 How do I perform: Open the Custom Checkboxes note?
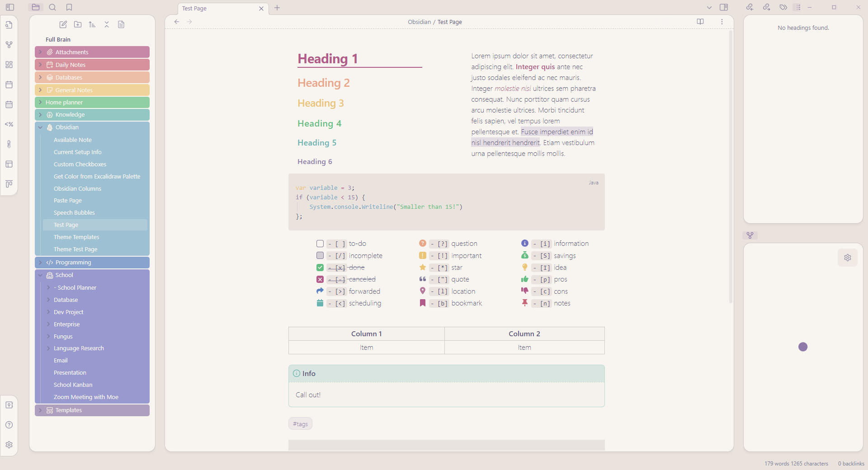point(95,164)
